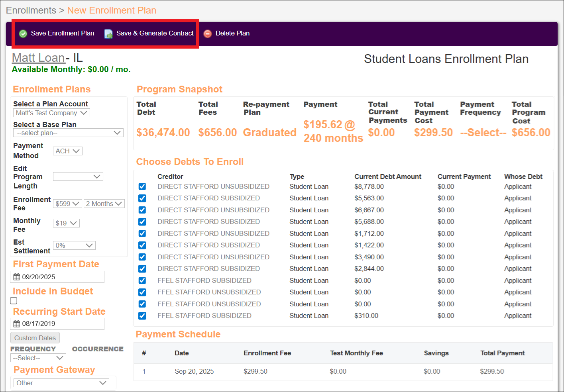Viewport: 564px width, 392px height.
Task: Open the Select a Base Plan dropdown
Action: point(69,133)
